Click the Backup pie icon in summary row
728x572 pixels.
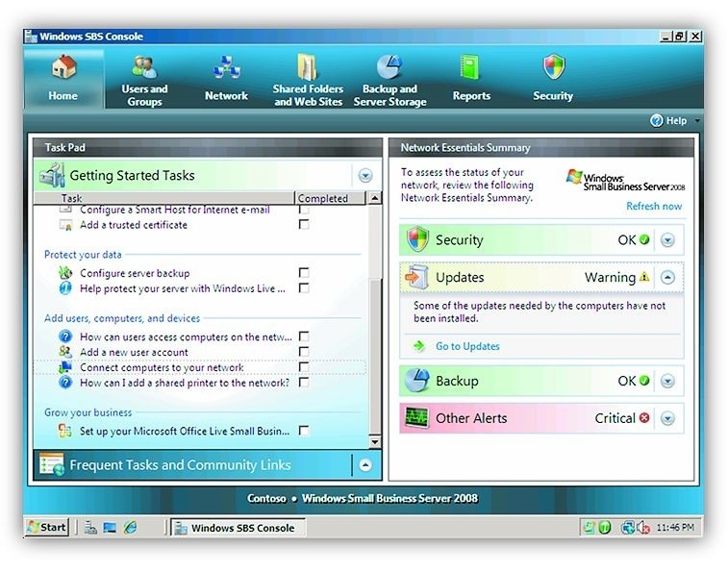point(416,381)
